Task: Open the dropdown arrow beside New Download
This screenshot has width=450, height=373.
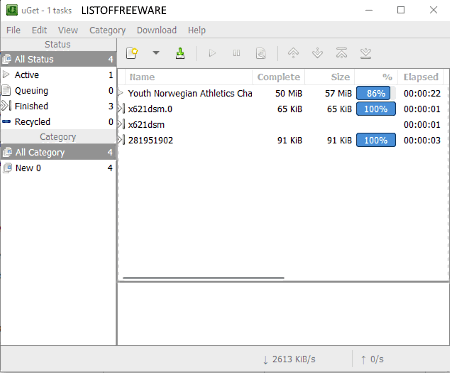Action: 156,53
